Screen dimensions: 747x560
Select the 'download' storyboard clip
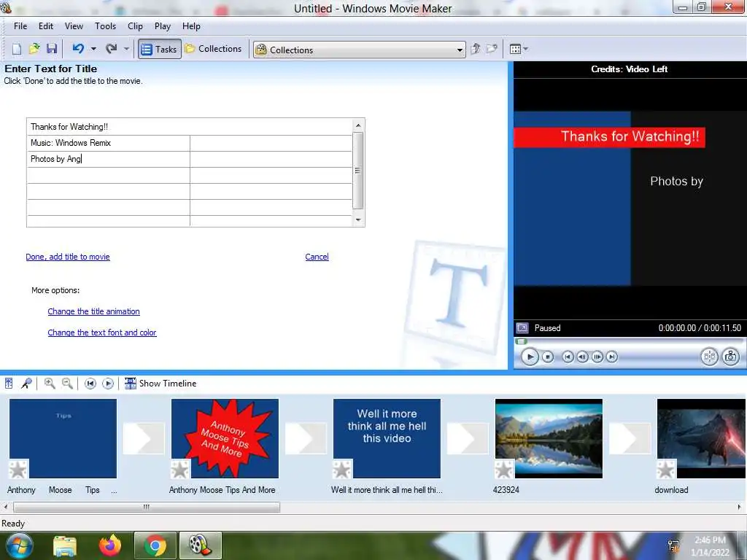702,438
